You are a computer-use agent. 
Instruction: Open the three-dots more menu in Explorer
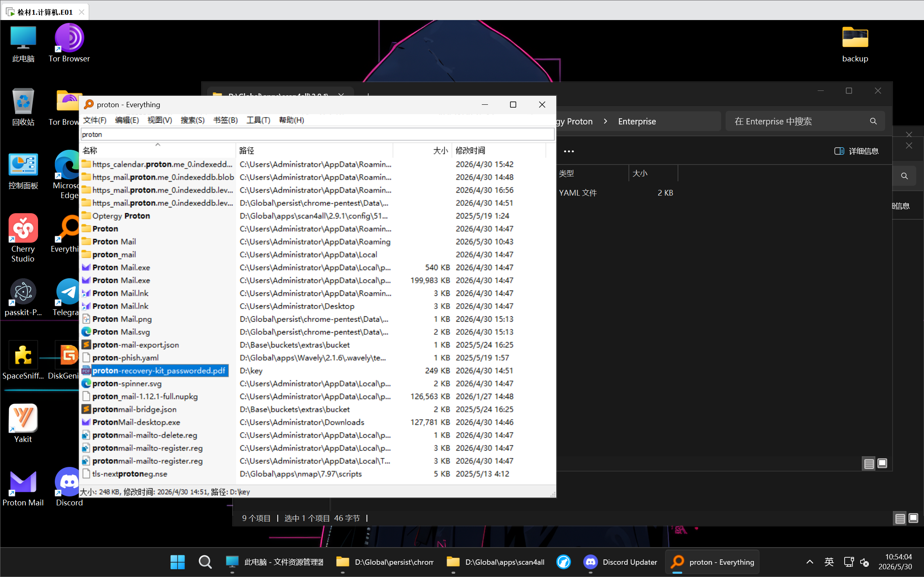click(569, 151)
